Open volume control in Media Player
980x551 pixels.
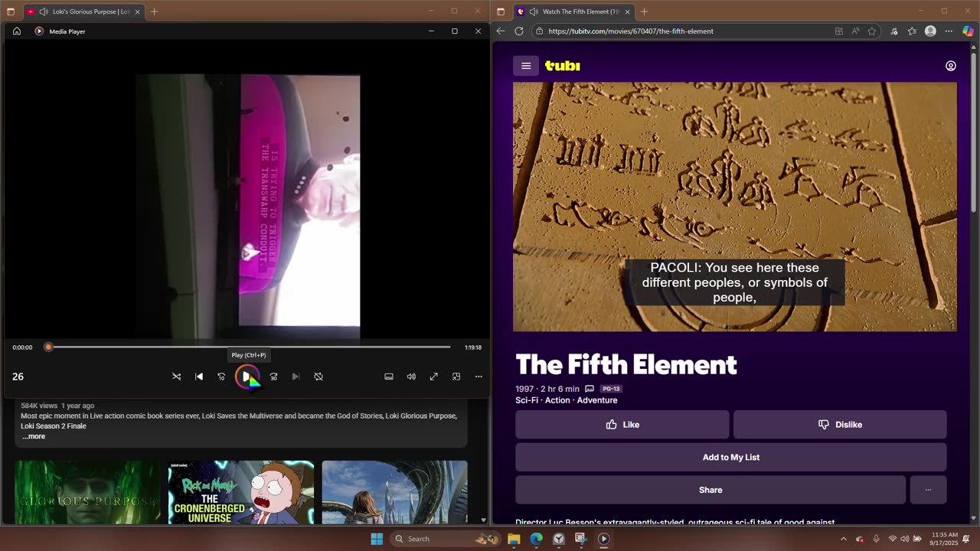(x=411, y=377)
